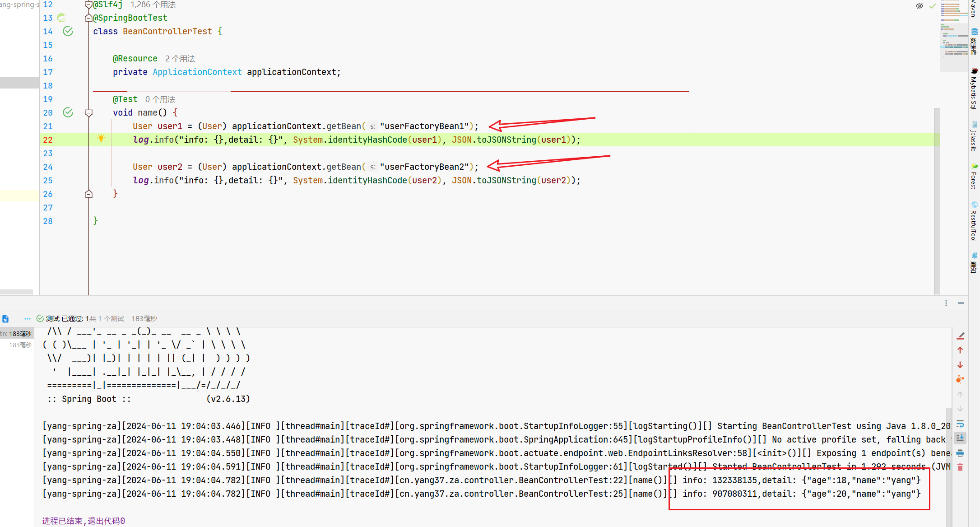This screenshot has height=527, width=980.
Task: Collapse the name() method fold marker on line 20
Action: (89, 113)
